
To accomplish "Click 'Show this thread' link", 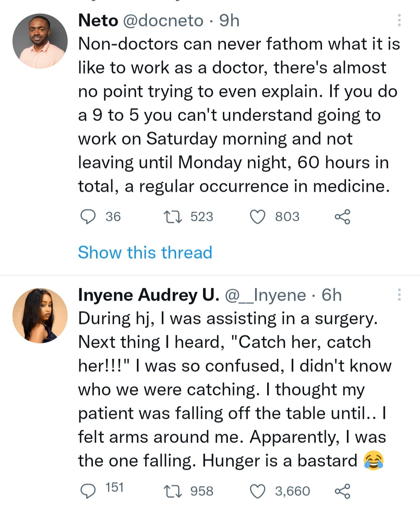I will [x=145, y=252].
